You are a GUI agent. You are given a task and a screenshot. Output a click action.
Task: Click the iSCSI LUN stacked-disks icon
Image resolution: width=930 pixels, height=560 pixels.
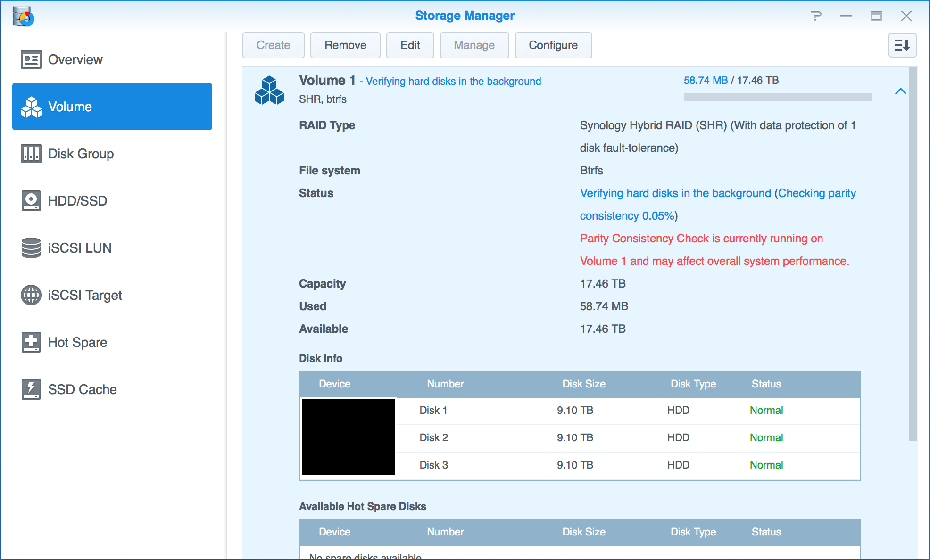tap(31, 248)
